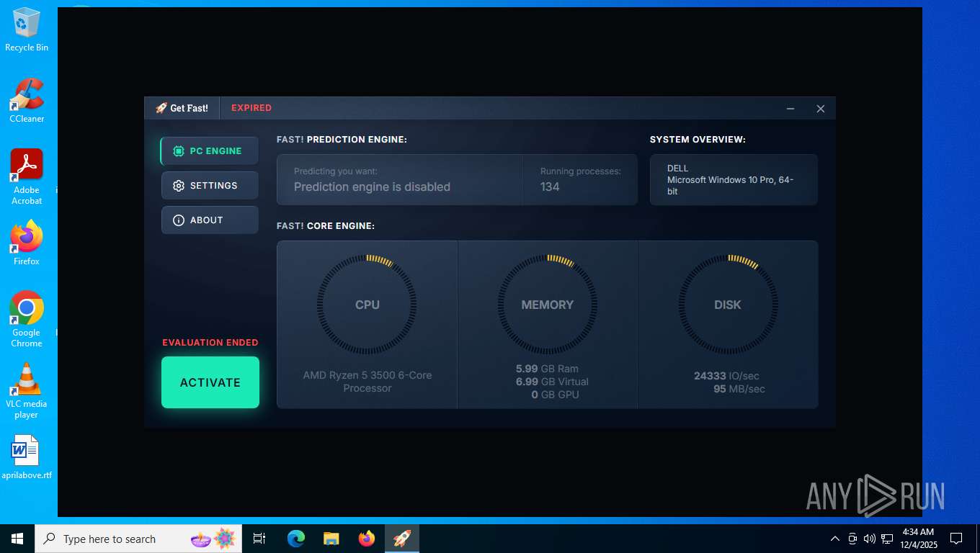Show hidden system tray icons

click(x=835, y=539)
